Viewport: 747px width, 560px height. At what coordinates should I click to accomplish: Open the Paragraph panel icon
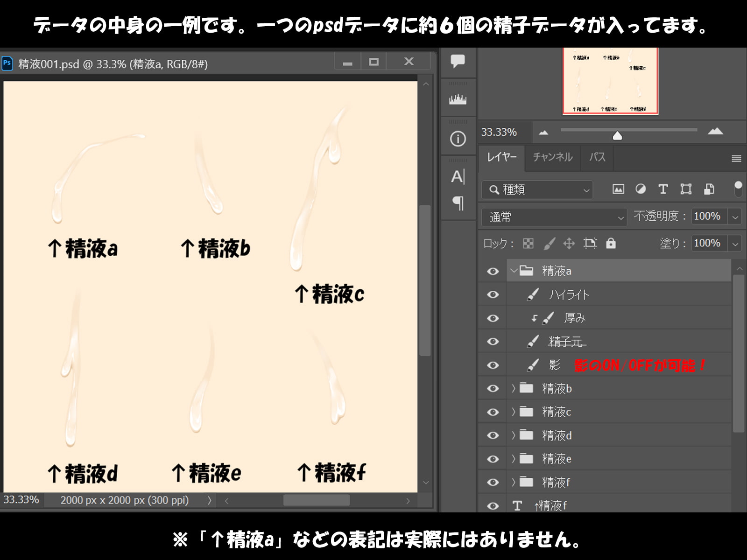(458, 203)
